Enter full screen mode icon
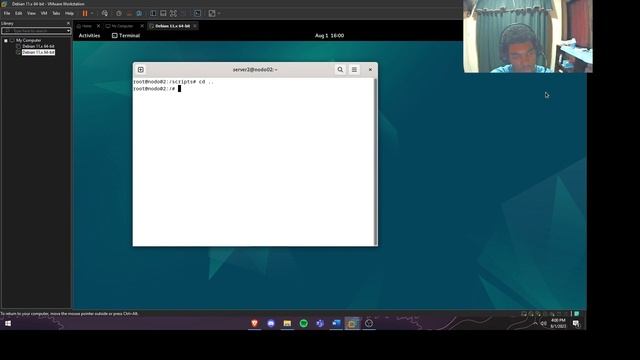Screen dimensions: 640x360 coord(173,13)
